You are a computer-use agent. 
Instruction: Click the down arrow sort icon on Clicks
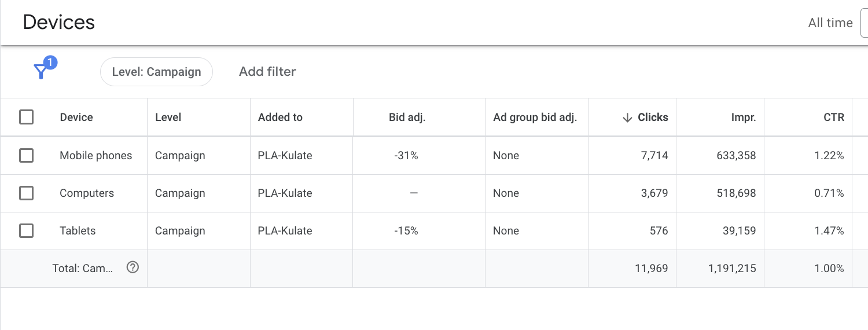point(627,118)
